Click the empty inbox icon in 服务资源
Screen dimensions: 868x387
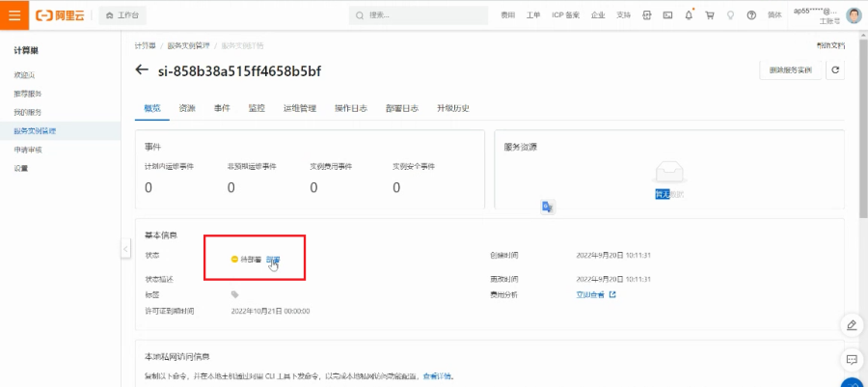(x=669, y=172)
